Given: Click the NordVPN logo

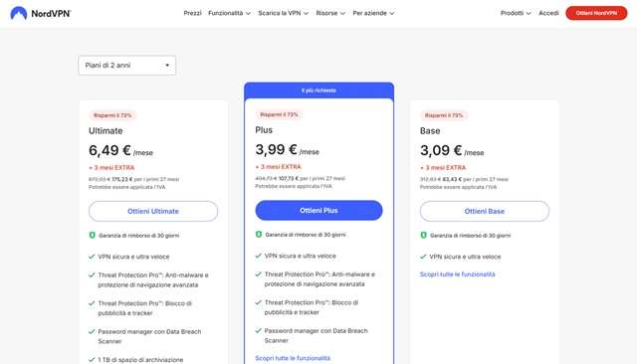Looking at the screenshot, I should click(x=40, y=13).
